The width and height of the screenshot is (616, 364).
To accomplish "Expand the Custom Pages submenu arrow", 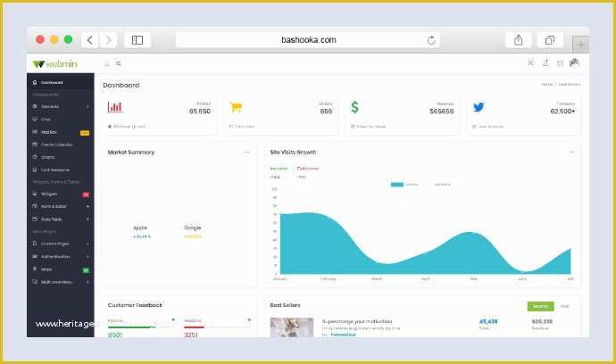I will tap(87, 244).
